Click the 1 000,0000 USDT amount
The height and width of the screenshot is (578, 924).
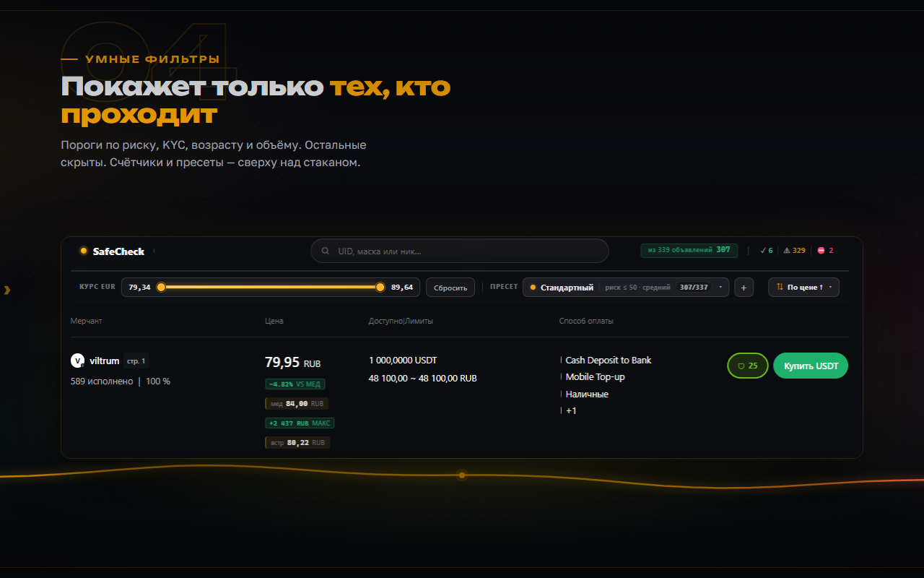coord(403,360)
